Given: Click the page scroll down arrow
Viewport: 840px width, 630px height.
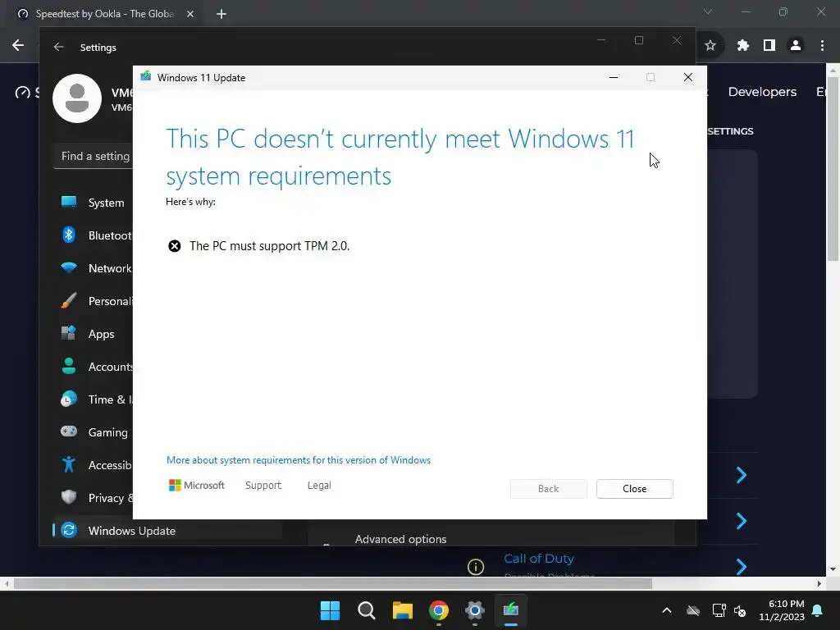Looking at the screenshot, I should (833, 569).
